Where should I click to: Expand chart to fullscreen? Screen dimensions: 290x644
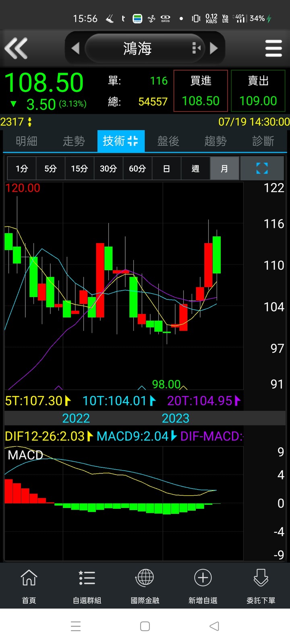(262, 168)
